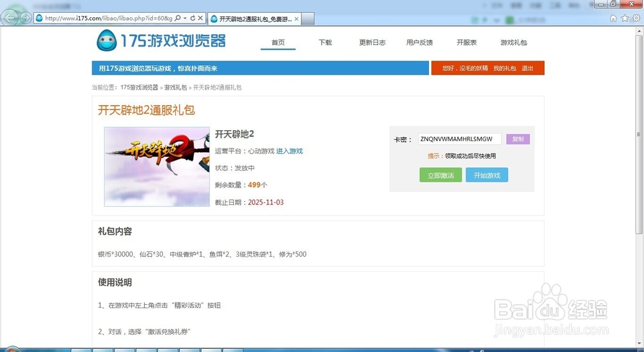Click 运营平台：心动游戏 text
This screenshot has height=352, width=644.
click(244, 152)
